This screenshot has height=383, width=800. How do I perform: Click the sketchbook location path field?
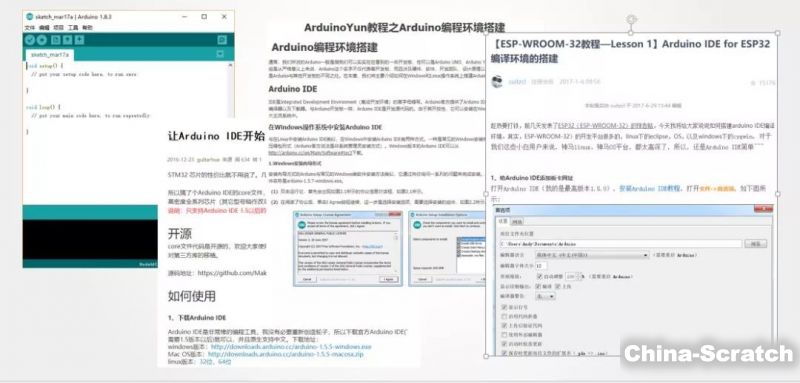pyautogui.click(x=620, y=244)
